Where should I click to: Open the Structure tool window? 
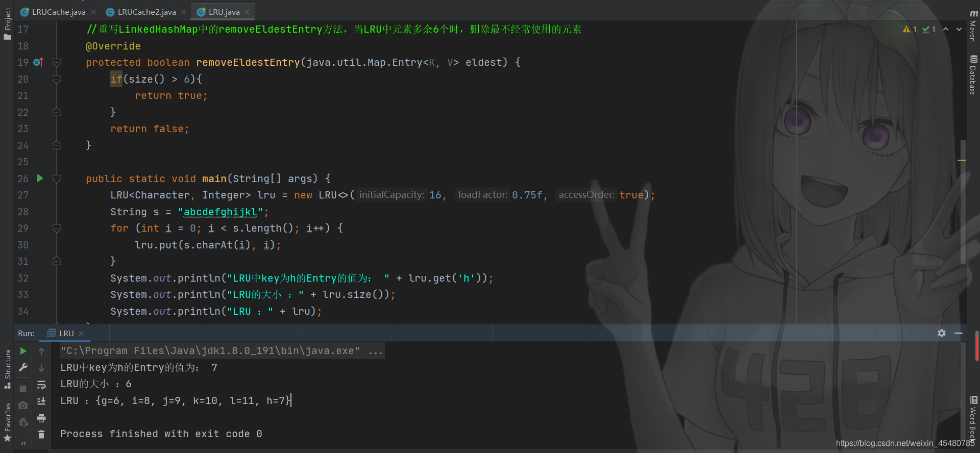(x=7, y=369)
